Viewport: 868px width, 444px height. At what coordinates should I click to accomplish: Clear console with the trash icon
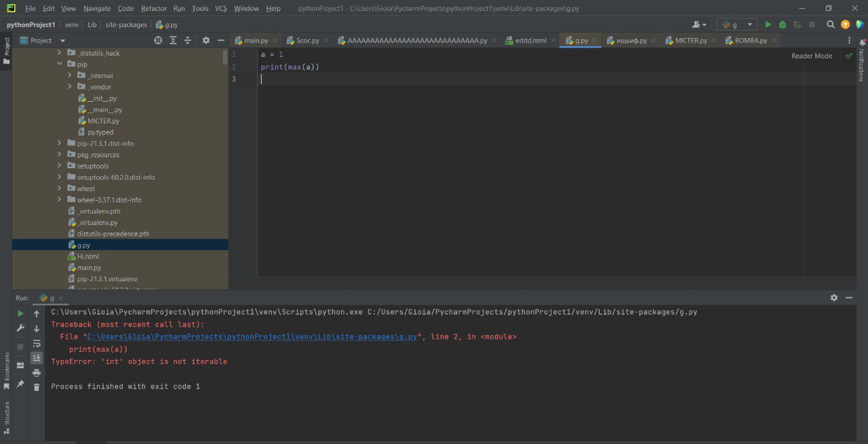37,387
